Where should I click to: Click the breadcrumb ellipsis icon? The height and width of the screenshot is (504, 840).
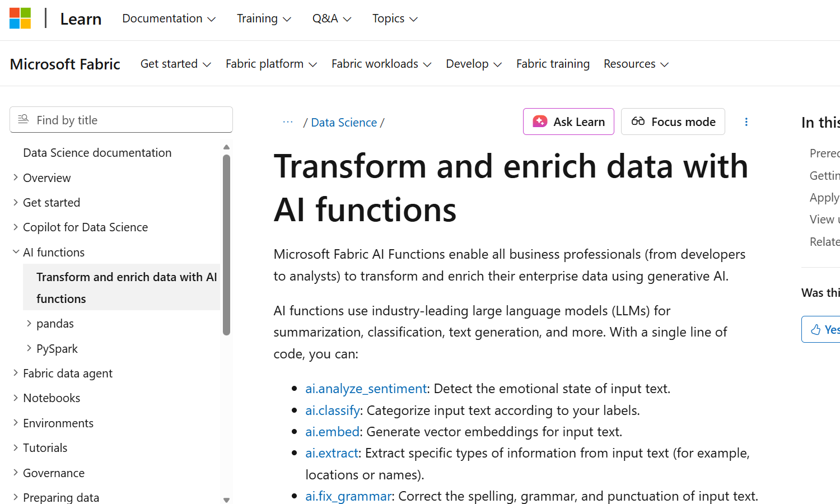point(288,122)
